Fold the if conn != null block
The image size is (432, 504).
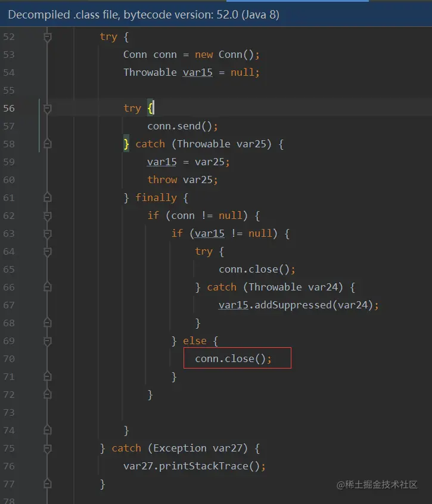click(x=47, y=216)
